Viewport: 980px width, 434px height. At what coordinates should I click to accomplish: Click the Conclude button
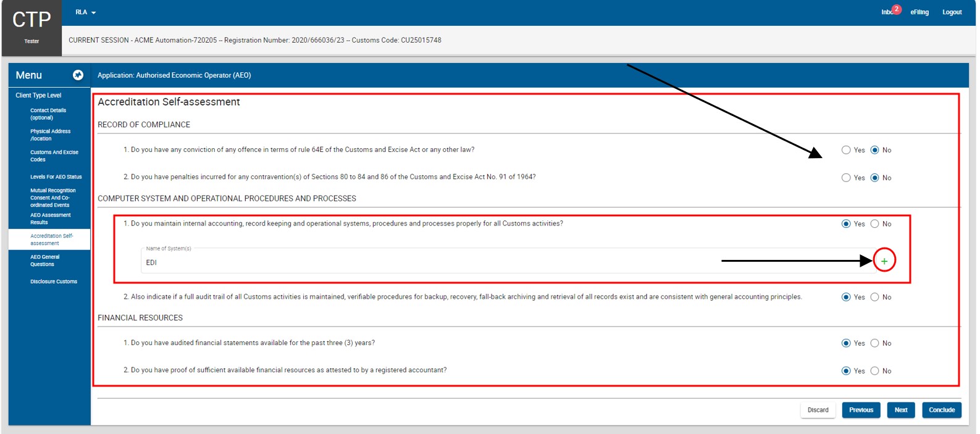(942, 410)
